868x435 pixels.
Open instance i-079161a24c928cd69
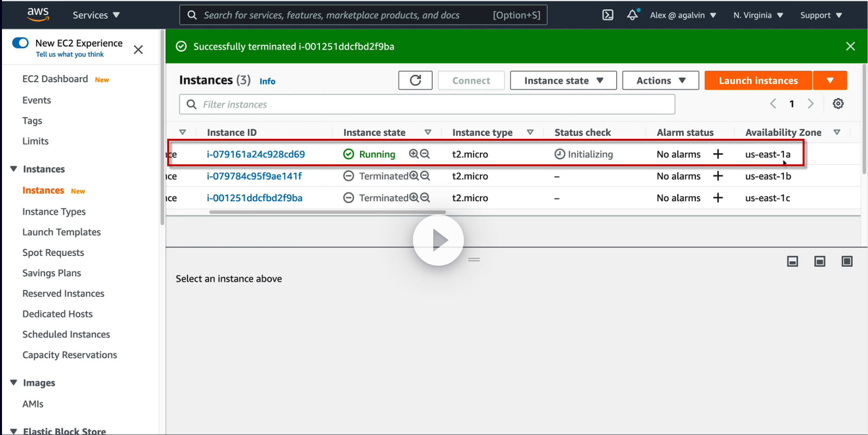256,154
